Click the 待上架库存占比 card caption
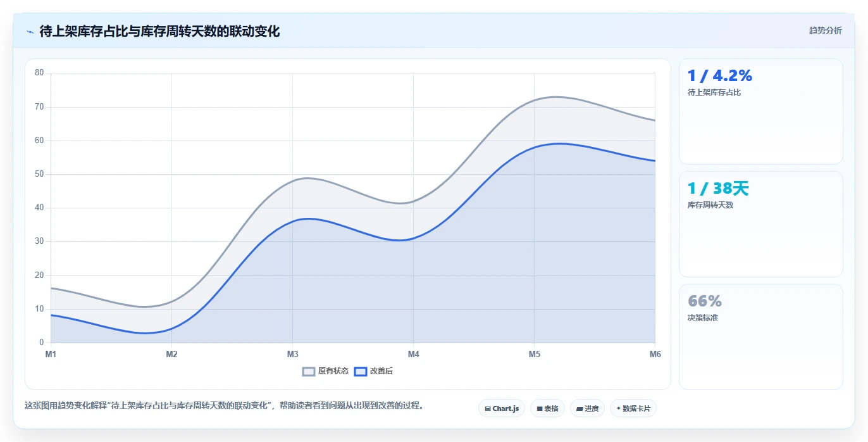The width and height of the screenshot is (868, 442). [x=714, y=92]
